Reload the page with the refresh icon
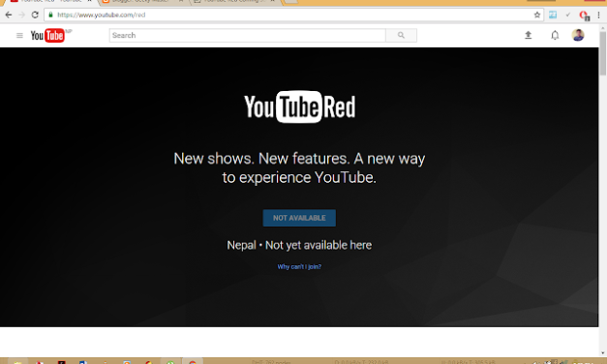 click(35, 15)
